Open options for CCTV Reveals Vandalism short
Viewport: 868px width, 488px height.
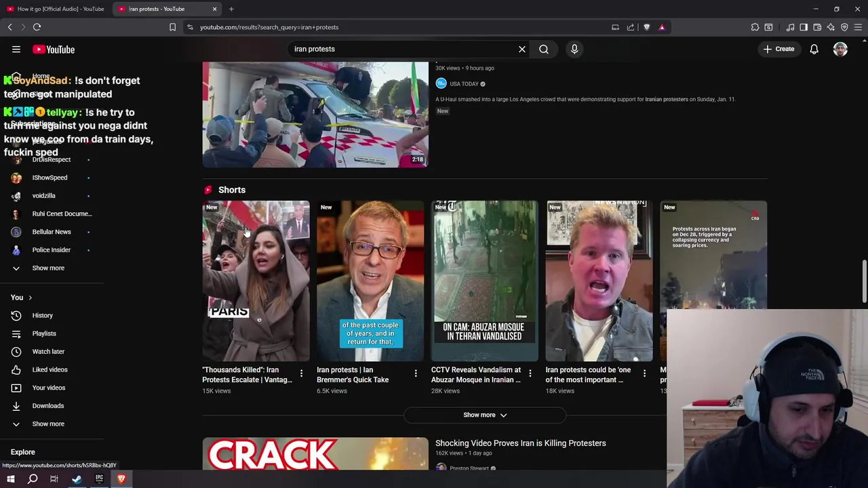pyautogui.click(x=530, y=373)
